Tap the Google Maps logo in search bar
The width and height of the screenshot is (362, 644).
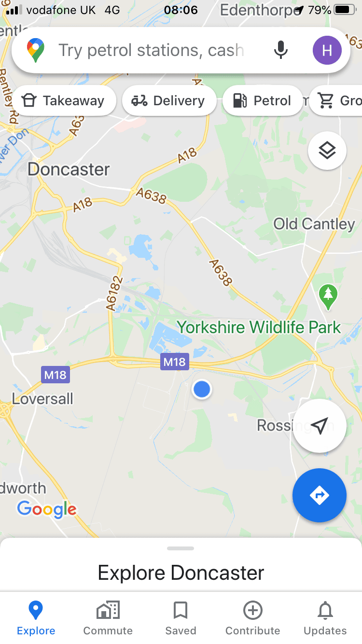pyautogui.click(x=36, y=50)
